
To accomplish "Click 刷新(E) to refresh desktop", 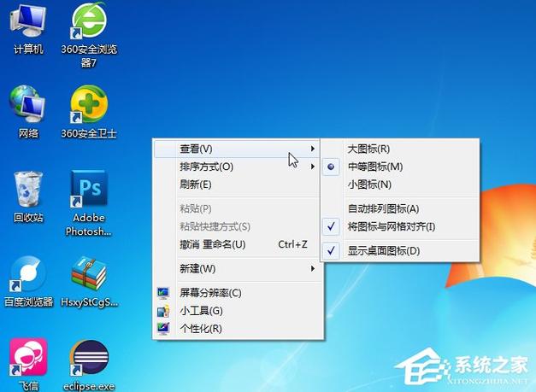I will tap(237, 184).
